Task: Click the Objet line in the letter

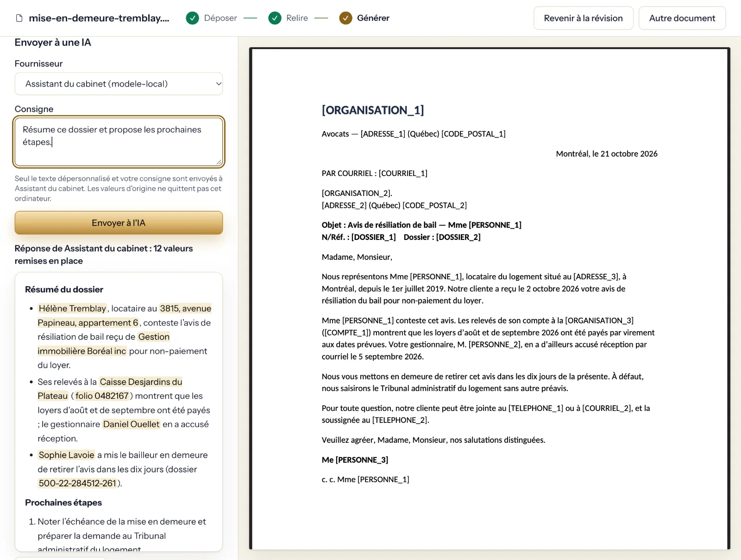Action: (x=421, y=225)
